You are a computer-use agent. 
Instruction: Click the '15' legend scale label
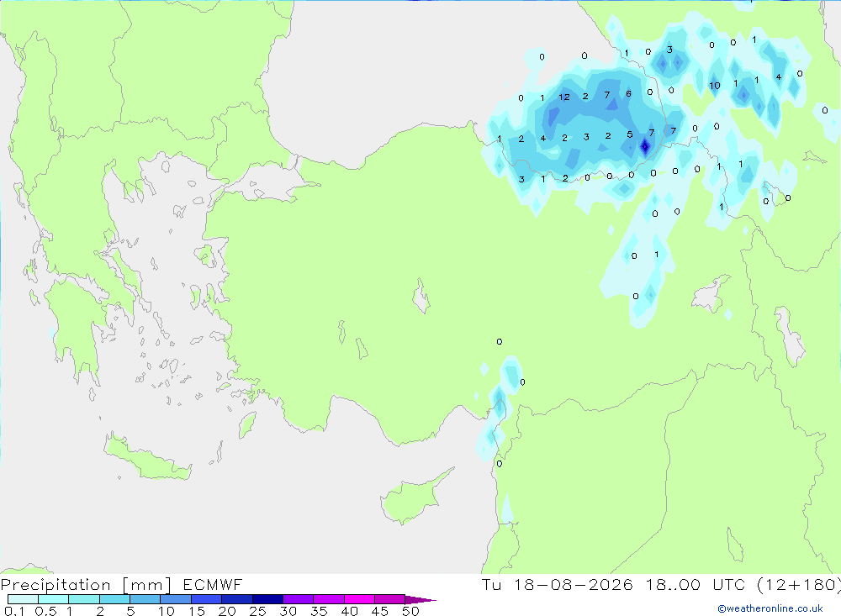click(x=197, y=611)
